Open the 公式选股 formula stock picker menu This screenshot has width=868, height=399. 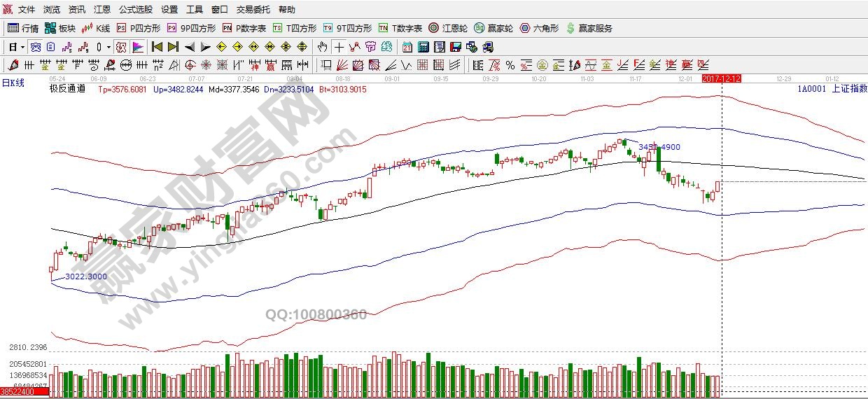[136, 10]
